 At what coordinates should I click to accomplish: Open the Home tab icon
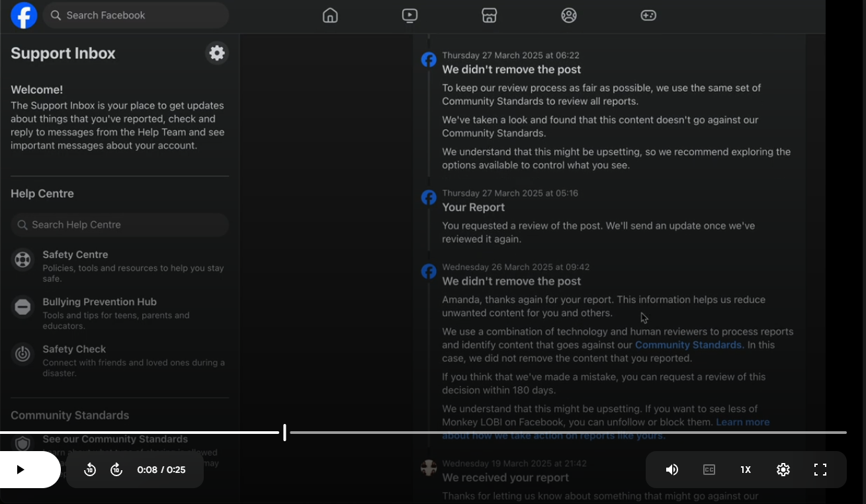330,15
